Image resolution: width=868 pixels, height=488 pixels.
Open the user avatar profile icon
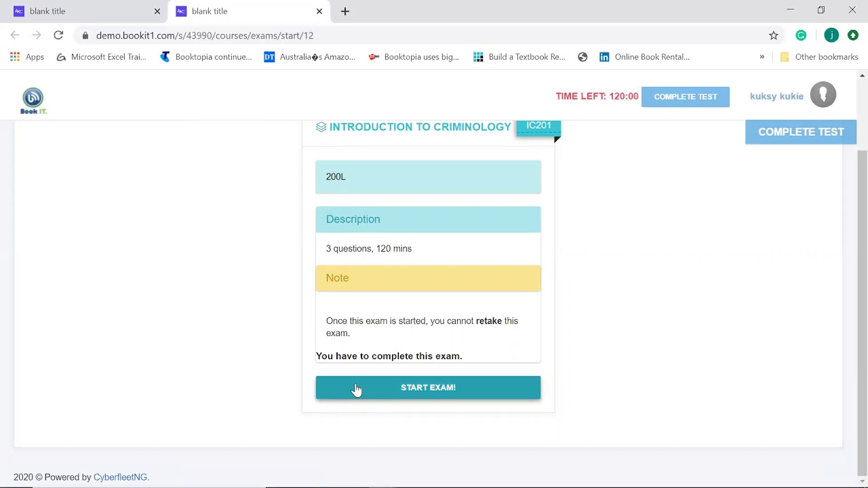(823, 95)
